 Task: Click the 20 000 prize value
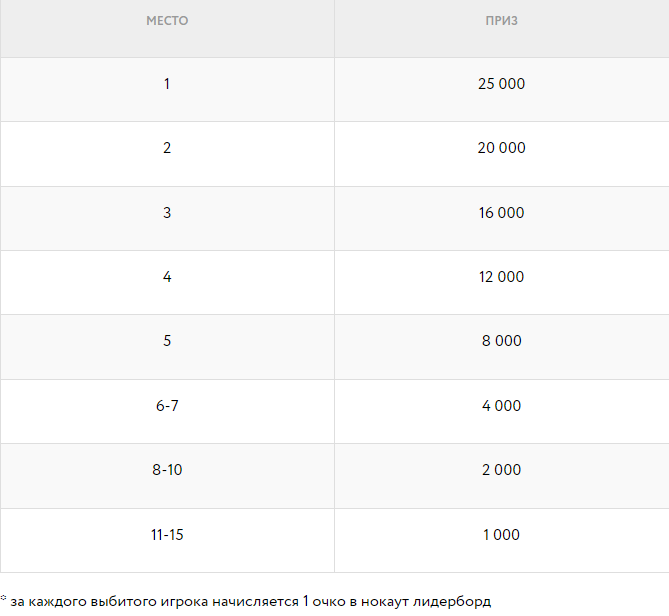tap(501, 148)
